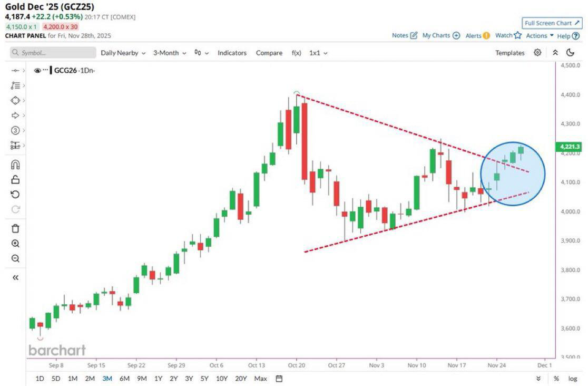Toggle dark mode with moon icon
This screenshot has width=588, height=386.
(570, 53)
